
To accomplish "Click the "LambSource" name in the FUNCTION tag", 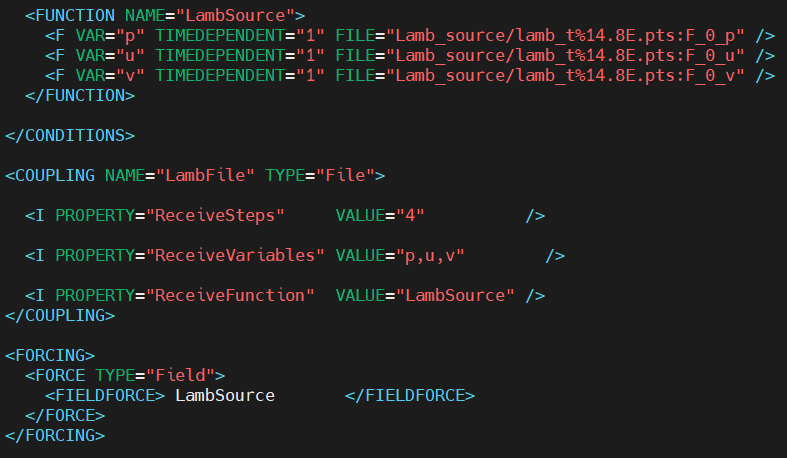I will click(x=250, y=16).
